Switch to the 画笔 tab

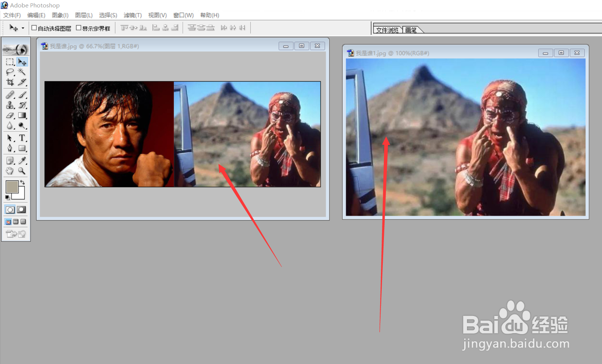(411, 30)
